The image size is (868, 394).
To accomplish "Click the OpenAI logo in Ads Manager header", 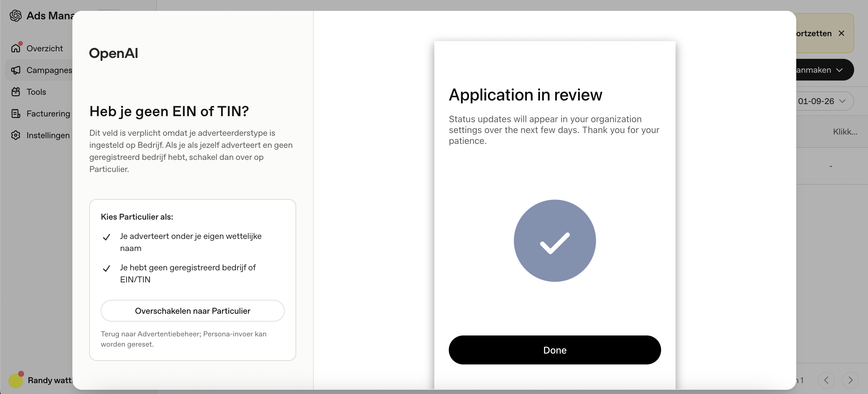I will (15, 15).
